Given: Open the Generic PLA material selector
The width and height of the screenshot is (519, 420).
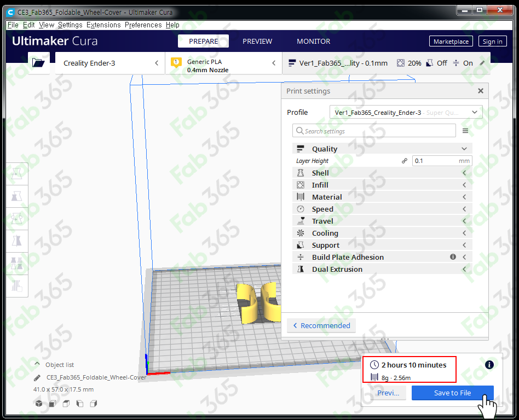Looking at the screenshot, I should 224,63.
